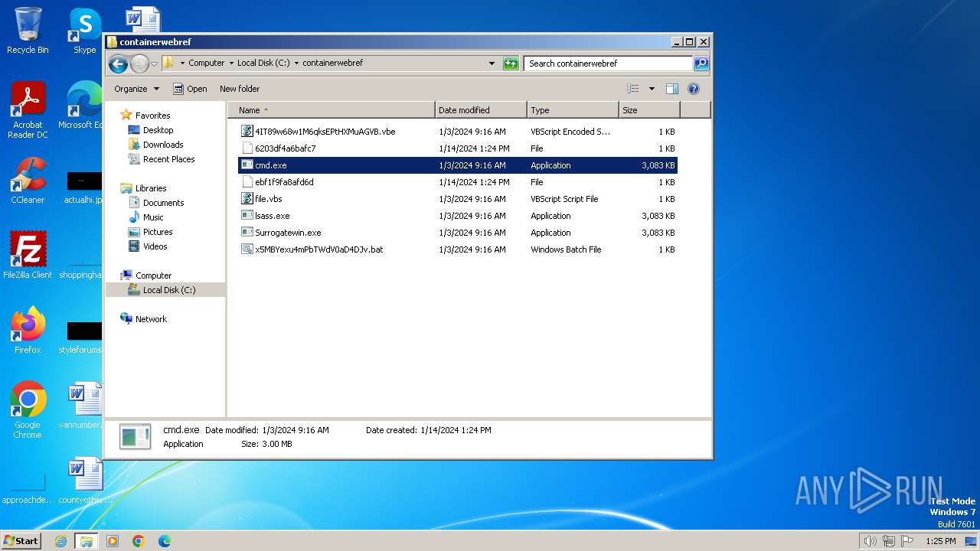Click Computer in the address breadcrumb

207,64
